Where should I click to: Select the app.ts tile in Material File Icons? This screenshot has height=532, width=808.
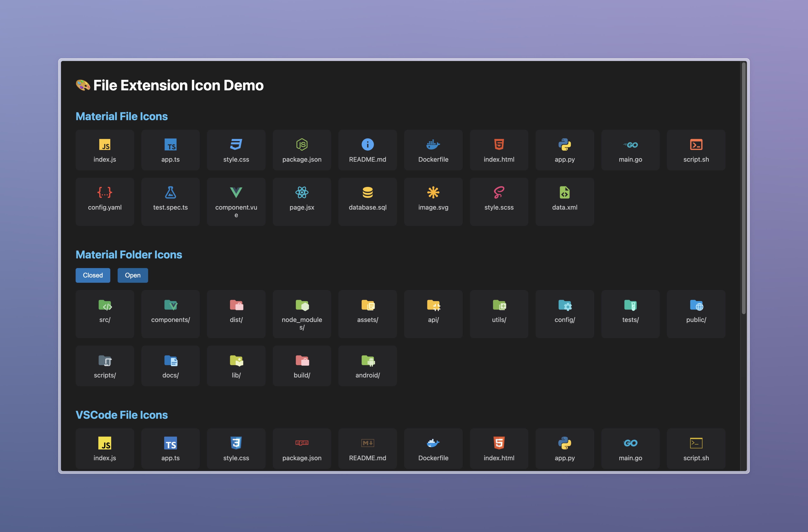pos(170,150)
